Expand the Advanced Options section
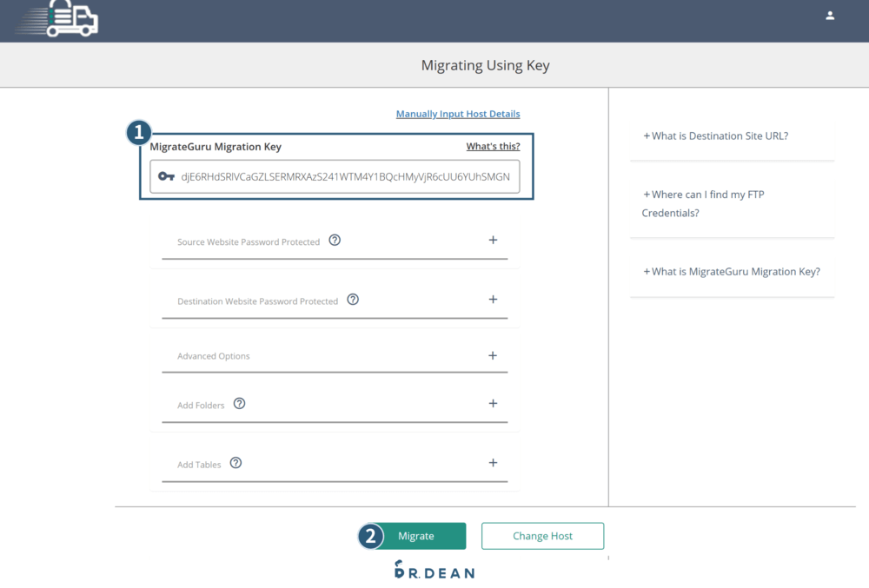The height and width of the screenshot is (588, 869). coord(493,355)
